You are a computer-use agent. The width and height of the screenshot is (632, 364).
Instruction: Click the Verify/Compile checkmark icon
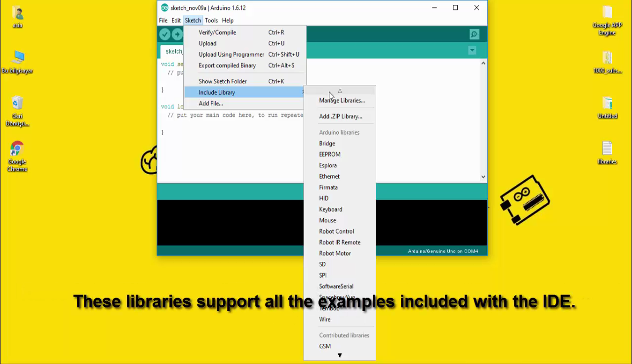pos(164,34)
